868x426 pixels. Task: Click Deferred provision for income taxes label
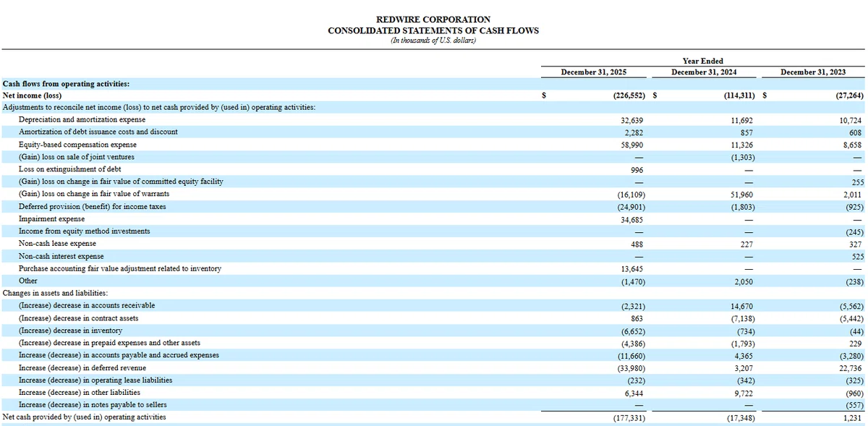[x=92, y=206]
